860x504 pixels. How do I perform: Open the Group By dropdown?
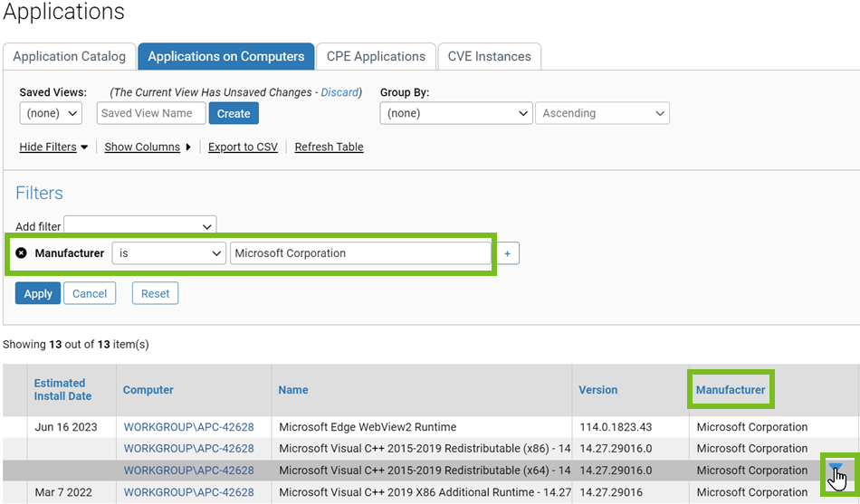coord(455,113)
